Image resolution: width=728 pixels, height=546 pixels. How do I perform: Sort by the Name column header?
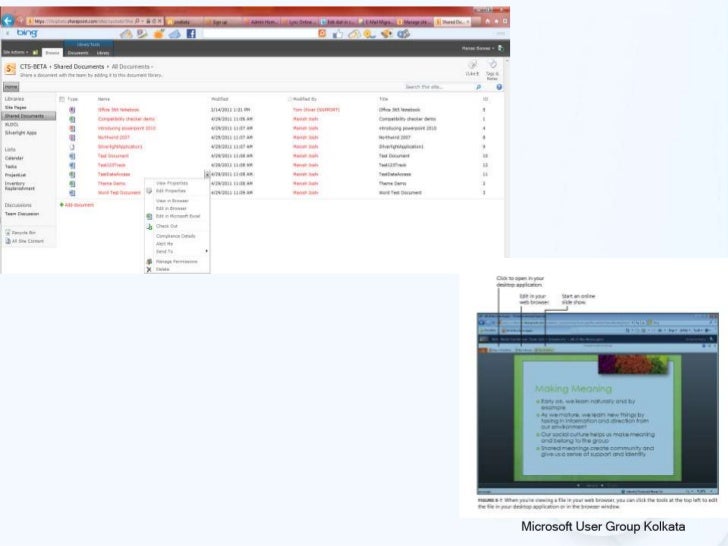click(x=104, y=99)
